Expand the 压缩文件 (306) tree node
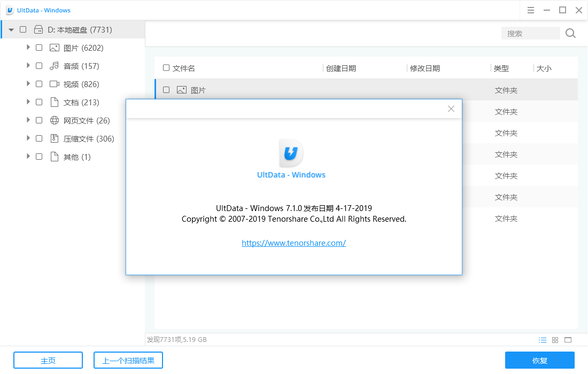The width and height of the screenshot is (588, 374). [28, 138]
